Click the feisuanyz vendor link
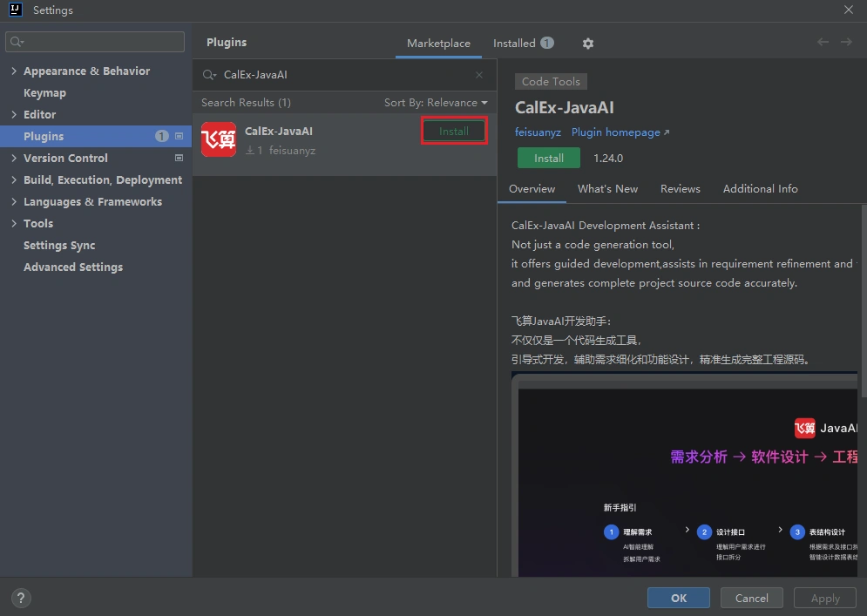Viewport: 867px width, 616px height. point(538,132)
